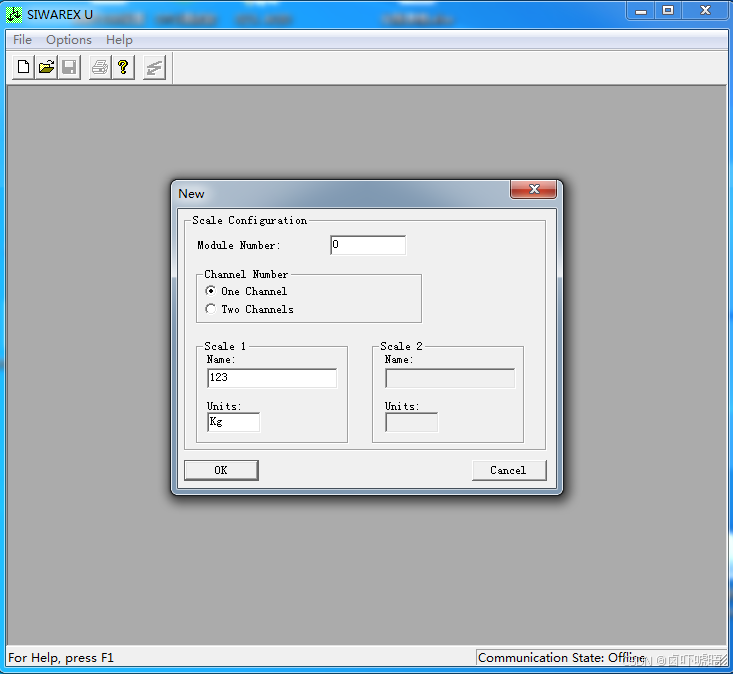Open the Help menu
Image resolution: width=733 pixels, height=674 pixels.
[x=119, y=40]
